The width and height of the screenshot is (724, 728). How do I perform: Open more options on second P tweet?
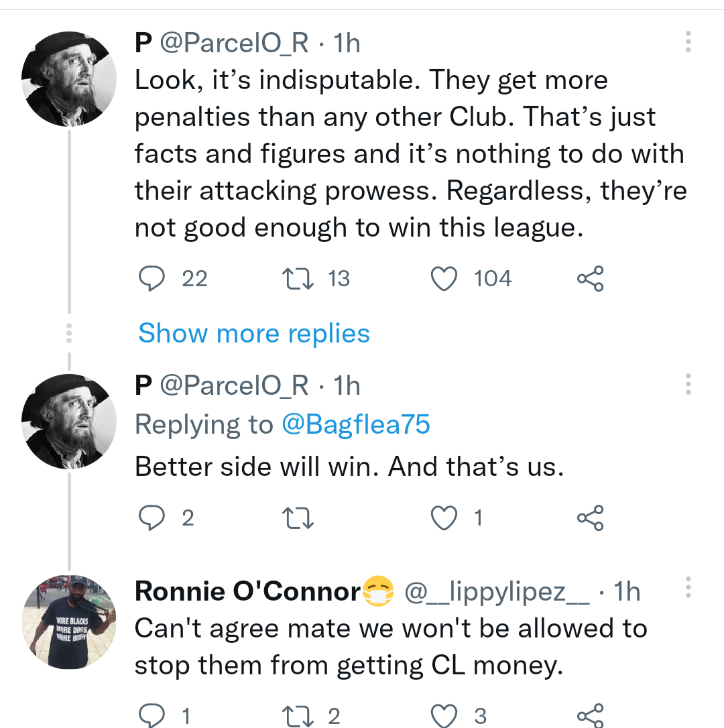(x=688, y=385)
